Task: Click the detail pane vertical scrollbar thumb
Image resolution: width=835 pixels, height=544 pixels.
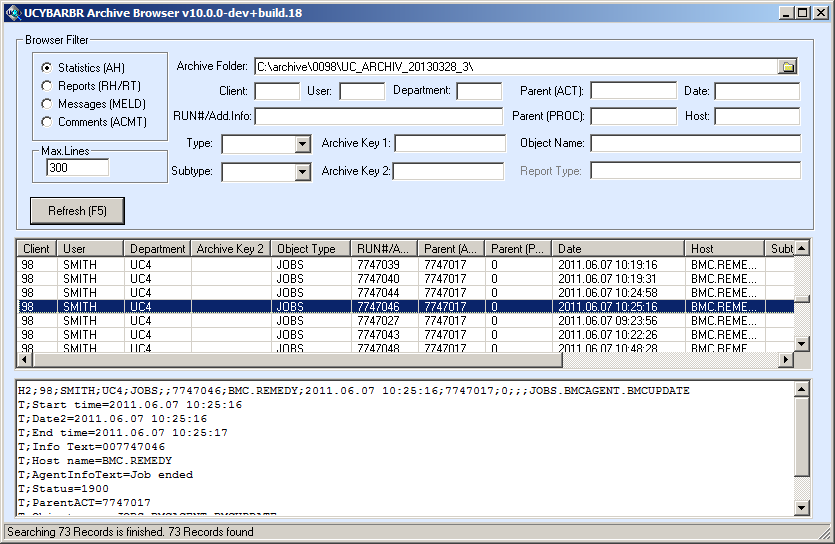Action: click(x=801, y=436)
